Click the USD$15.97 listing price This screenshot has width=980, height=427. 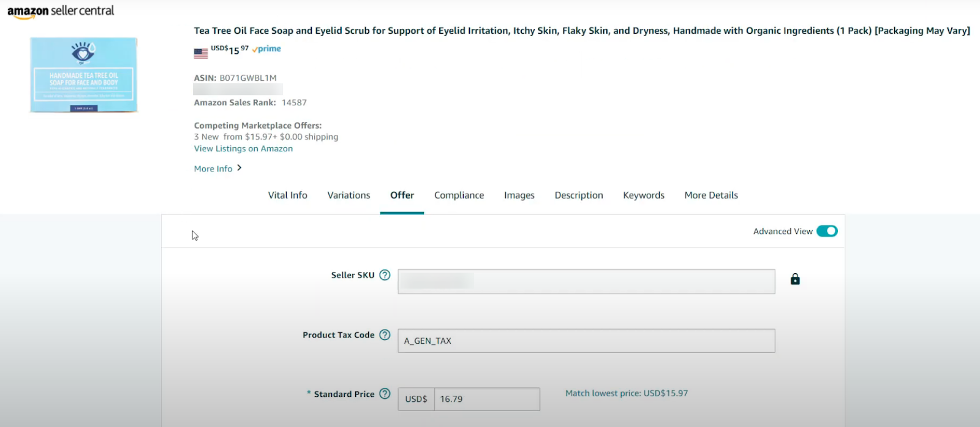(230, 50)
